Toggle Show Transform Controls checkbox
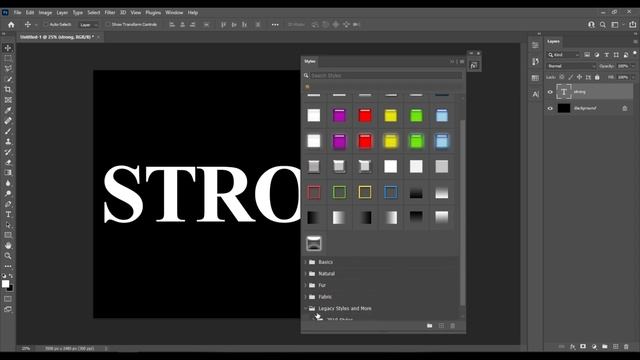The image size is (640, 360). pyautogui.click(x=108, y=24)
